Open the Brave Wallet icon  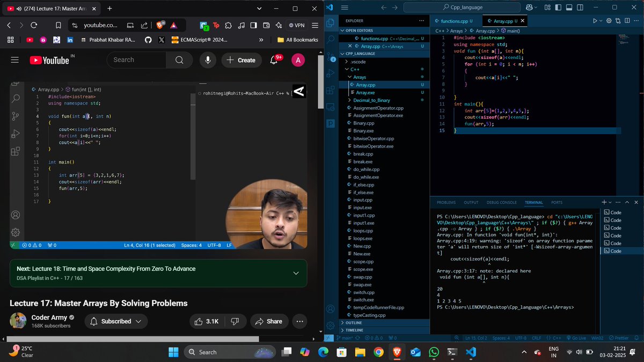pyautogui.click(x=266, y=25)
